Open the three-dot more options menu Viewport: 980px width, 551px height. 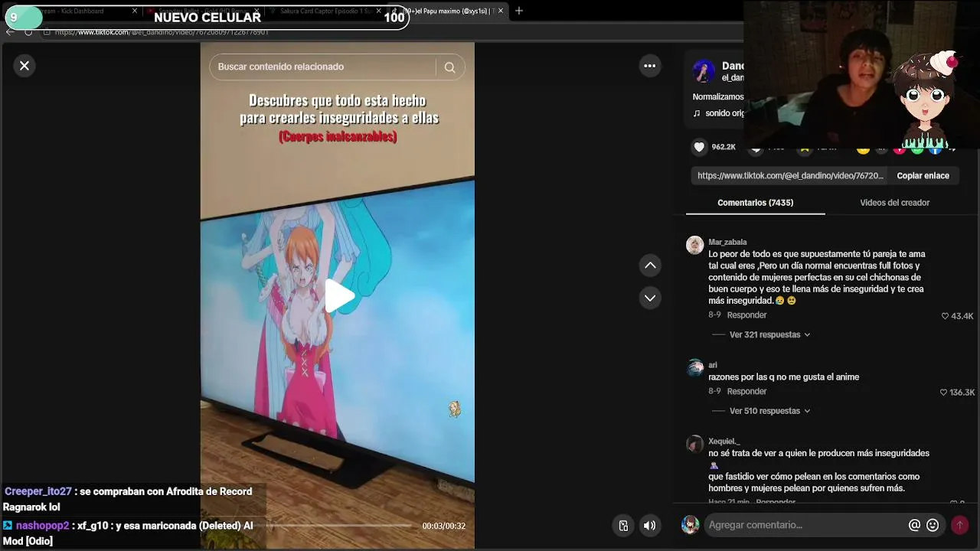point(650,66)
